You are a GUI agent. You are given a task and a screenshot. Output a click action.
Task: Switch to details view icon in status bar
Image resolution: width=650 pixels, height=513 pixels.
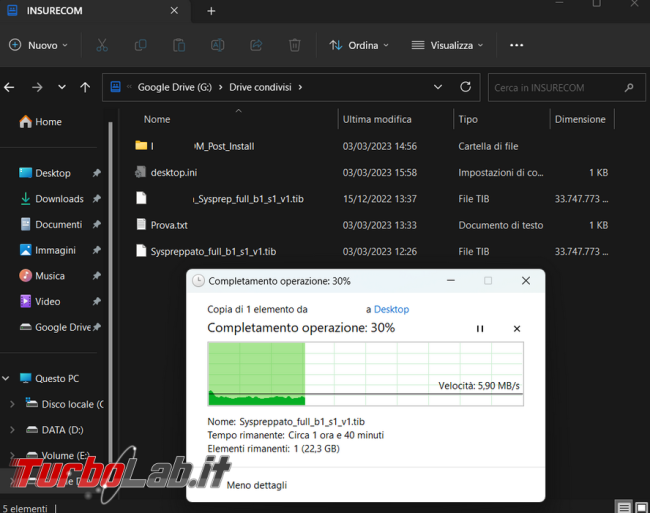click(623, 507)
